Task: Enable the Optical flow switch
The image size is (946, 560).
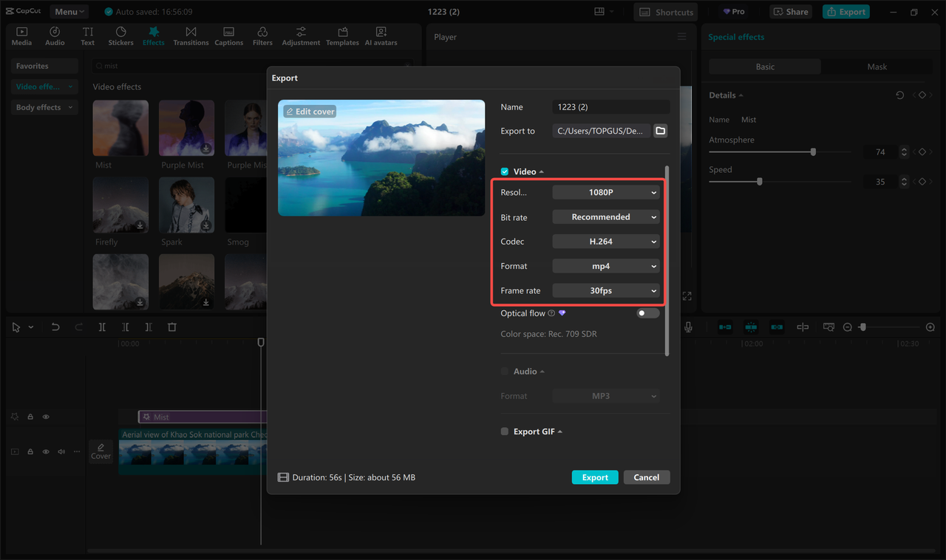Action: tap(647, 313)
